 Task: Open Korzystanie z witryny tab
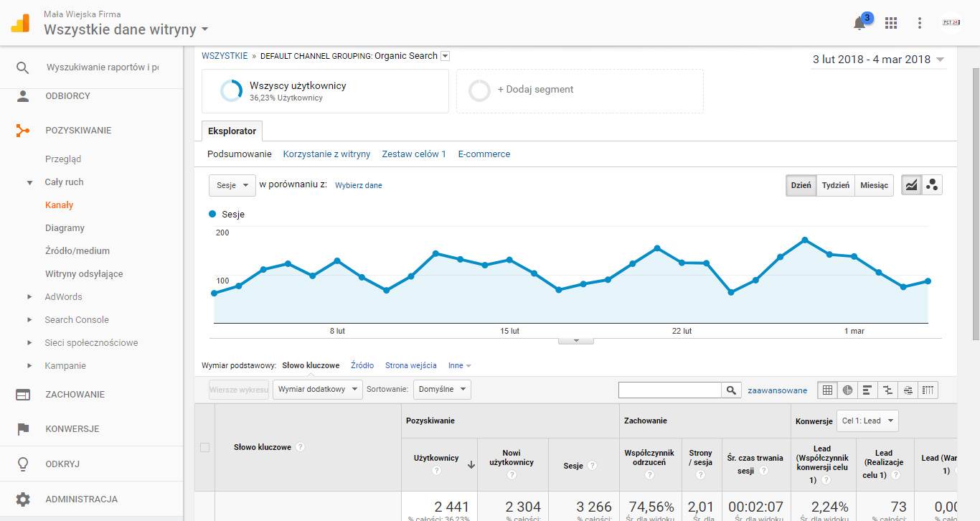pyautogui.click(x=326, y=154)
